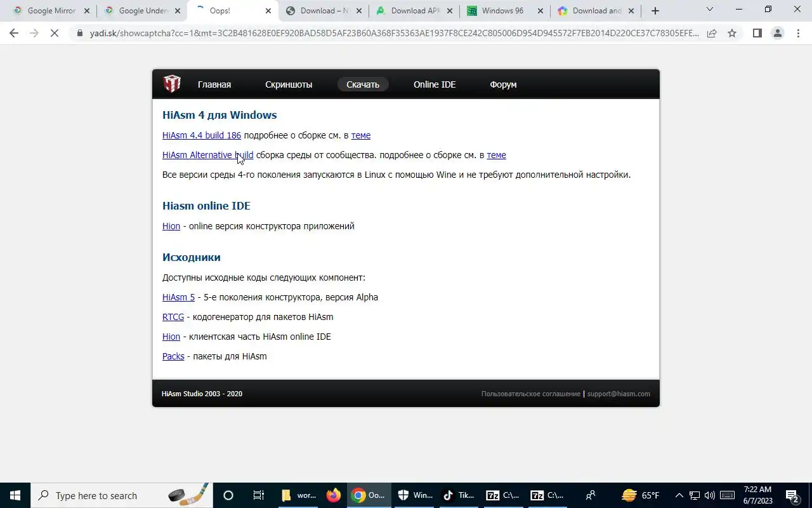Go back with browser back arrow
812x508 pixels.
coord(14,33)
